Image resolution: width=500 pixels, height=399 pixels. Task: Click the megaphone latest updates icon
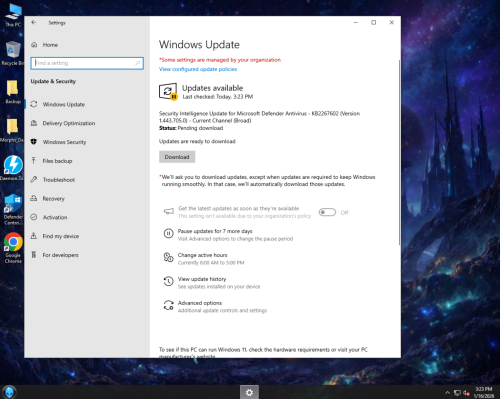(168, 211)
